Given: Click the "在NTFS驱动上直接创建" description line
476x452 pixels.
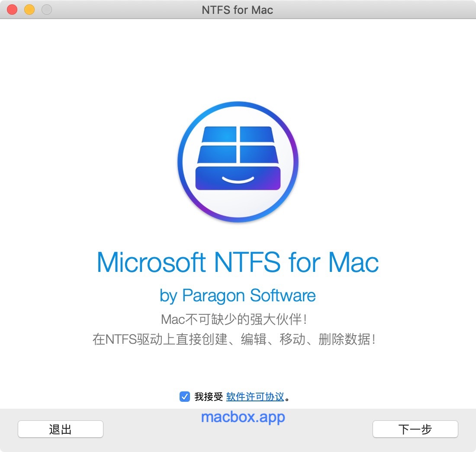Looking at the screenshot, I should (234, 339).
